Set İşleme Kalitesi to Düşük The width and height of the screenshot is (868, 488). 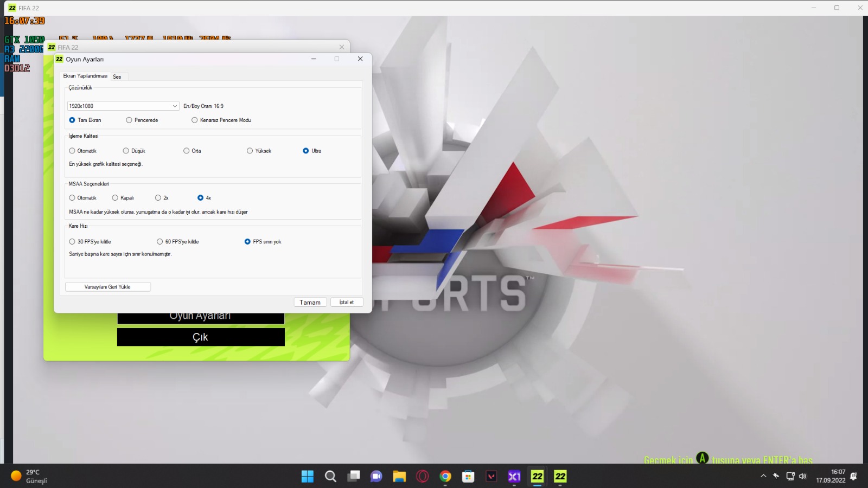[134, 151]
